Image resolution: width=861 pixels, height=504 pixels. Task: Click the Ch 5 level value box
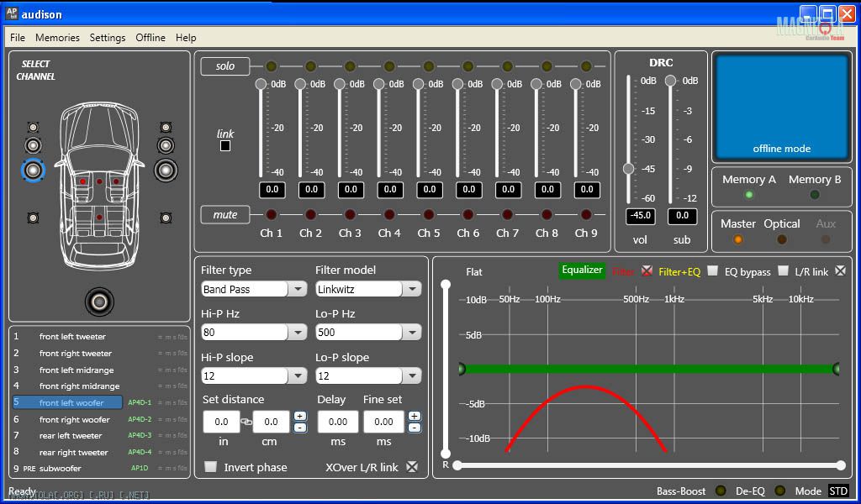pos(430,189)
